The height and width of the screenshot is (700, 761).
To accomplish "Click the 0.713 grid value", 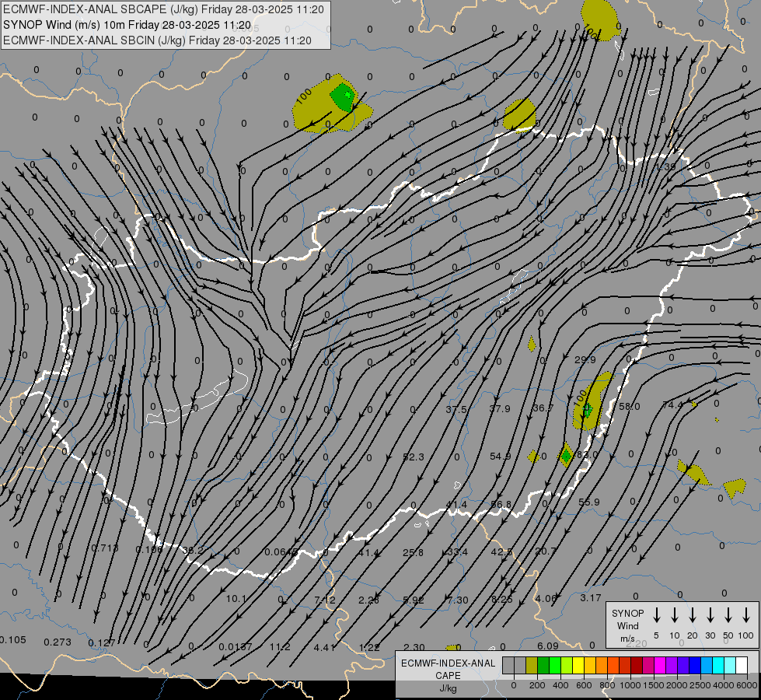I will [105, 548].
